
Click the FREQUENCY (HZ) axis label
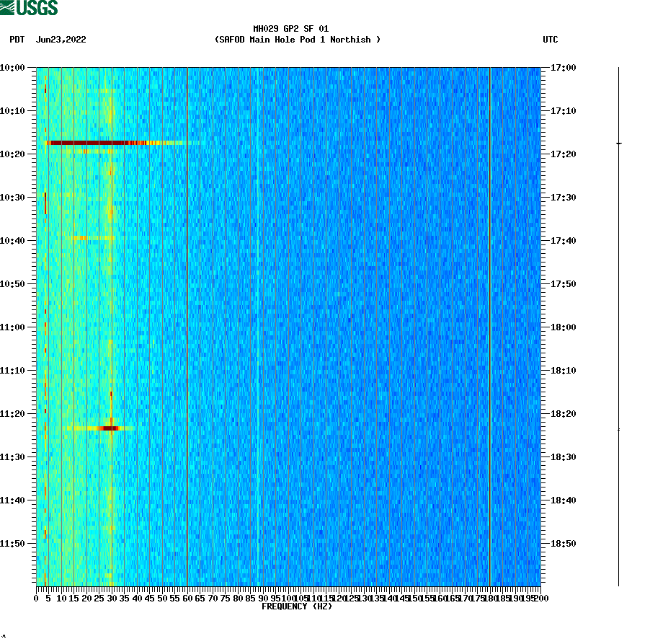pyautogui.click(x=296, y=606)
